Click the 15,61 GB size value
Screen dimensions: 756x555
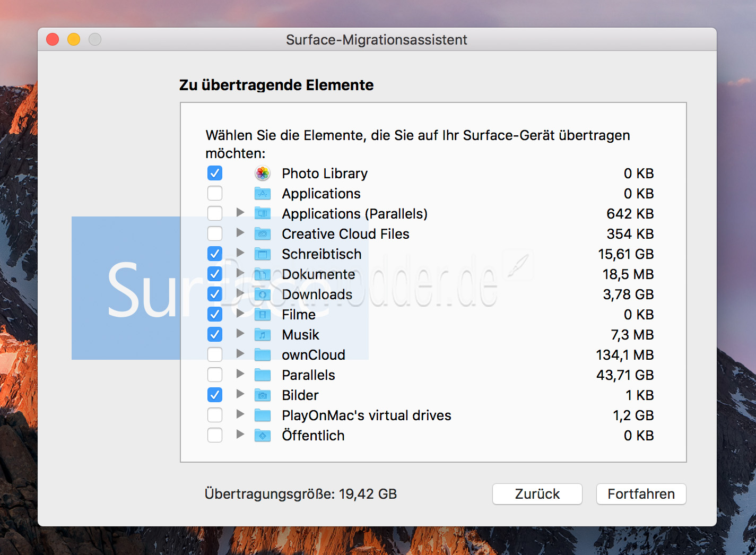(x=626, y=254)
